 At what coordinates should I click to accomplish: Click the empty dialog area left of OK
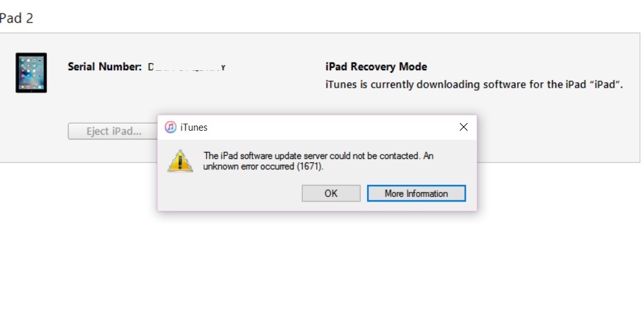(x=230, y=194)
